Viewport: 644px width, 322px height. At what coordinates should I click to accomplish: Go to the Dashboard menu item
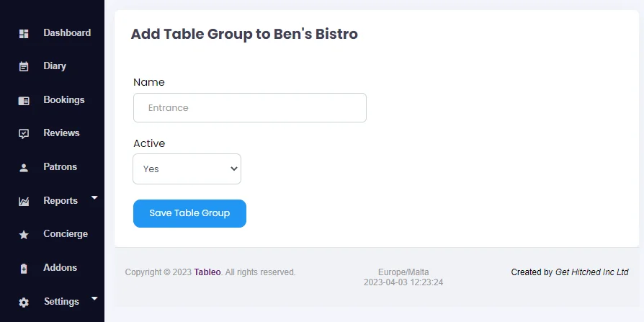(67, 33)
